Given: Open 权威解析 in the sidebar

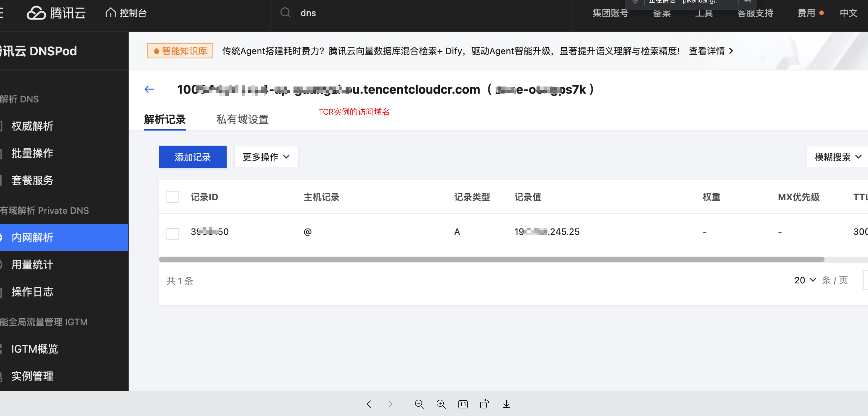Looking at the screenshot, I should (32, 126).
